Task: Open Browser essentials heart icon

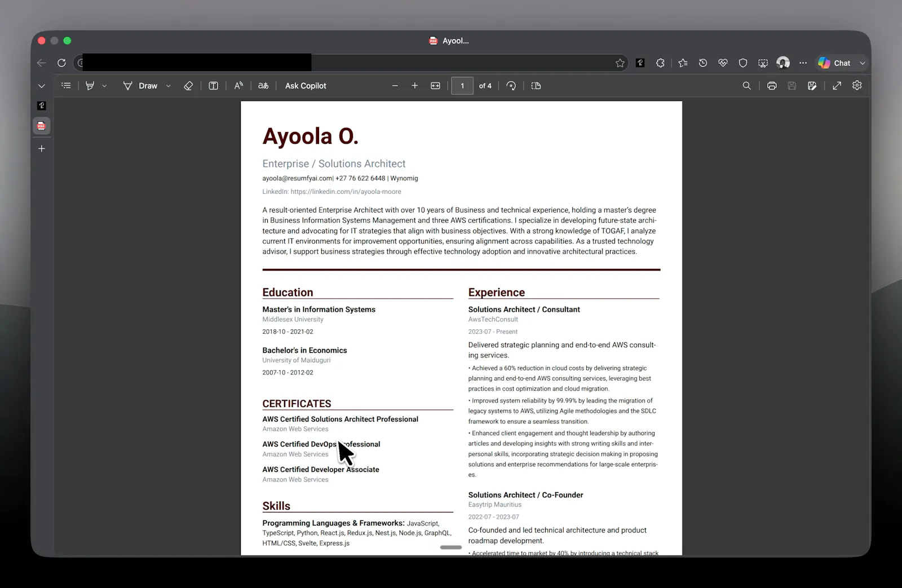Action: pyautogui.click(x=723, y=63)
